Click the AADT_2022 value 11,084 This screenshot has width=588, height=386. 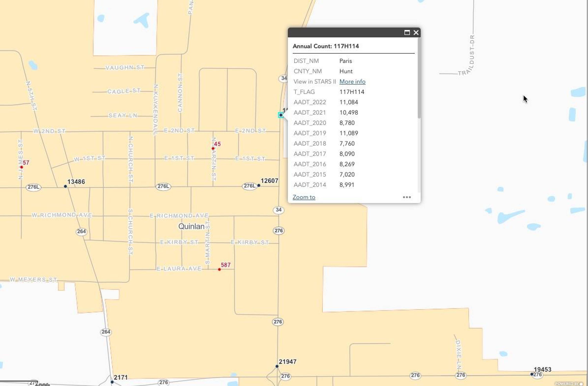(349, 102)
